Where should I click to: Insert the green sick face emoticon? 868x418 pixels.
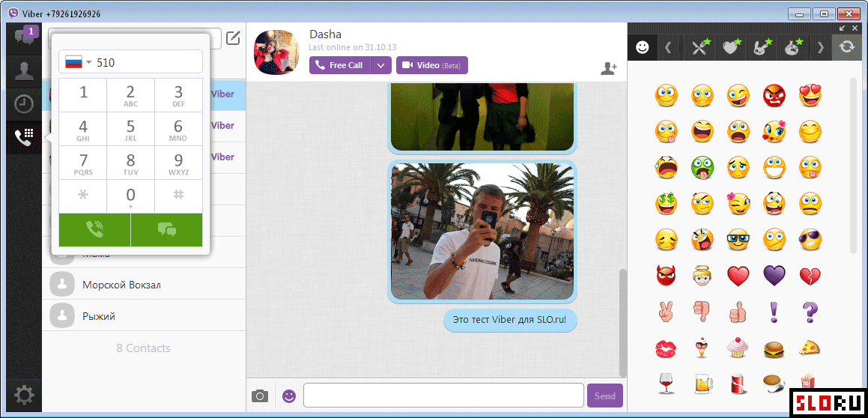(x=702, y=167)
